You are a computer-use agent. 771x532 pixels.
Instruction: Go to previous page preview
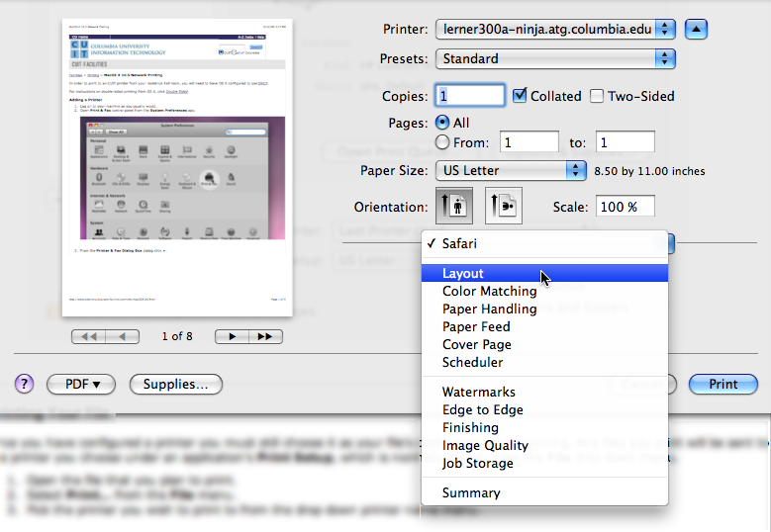coord(123,336)
